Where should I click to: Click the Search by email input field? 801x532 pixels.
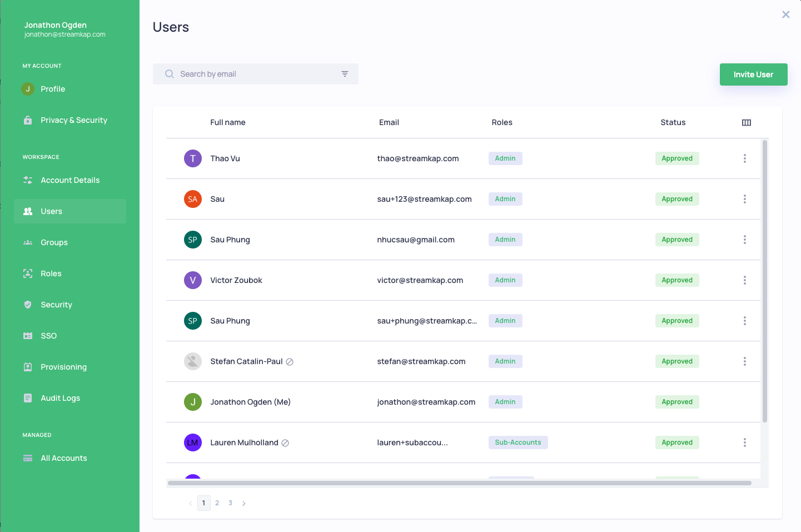256,73
